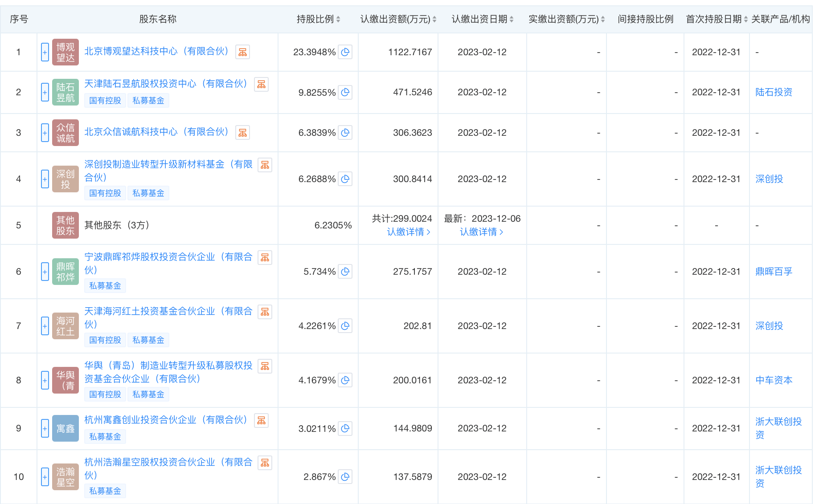Expand row 1 using the plus button
The height and width of the screenshot is (504, 819).
(x=45, y=52)
